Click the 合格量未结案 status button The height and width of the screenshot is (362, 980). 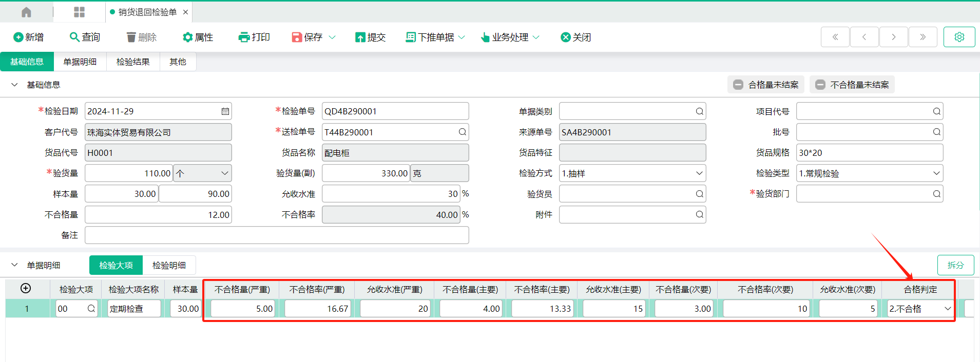(766, 85)
